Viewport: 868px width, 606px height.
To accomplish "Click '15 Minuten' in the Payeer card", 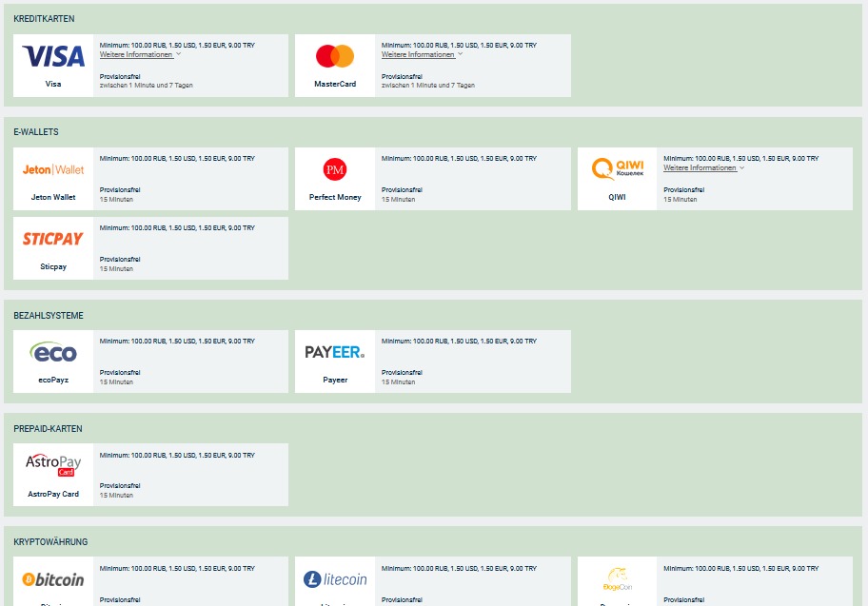I will click(x=398, y=381).
